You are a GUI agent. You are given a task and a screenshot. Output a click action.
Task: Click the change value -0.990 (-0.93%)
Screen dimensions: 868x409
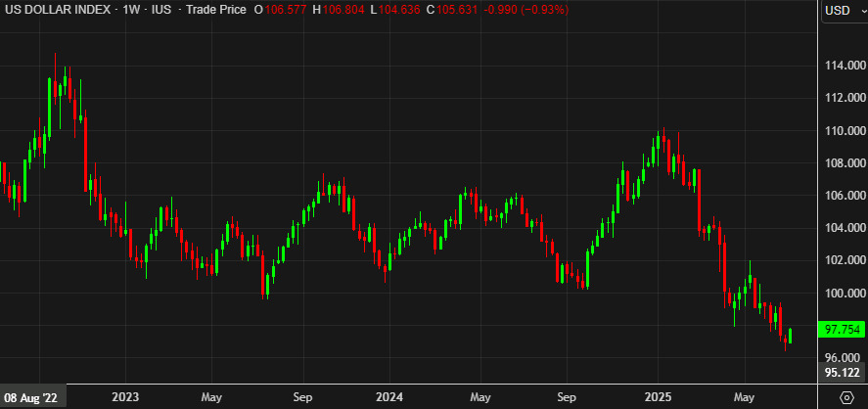[525, 10]
